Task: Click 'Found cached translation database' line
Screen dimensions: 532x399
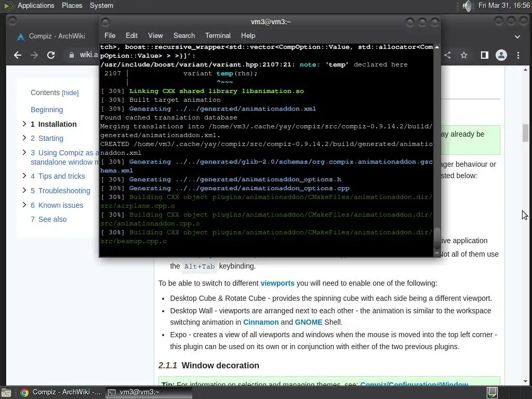Action: (169, 118)
